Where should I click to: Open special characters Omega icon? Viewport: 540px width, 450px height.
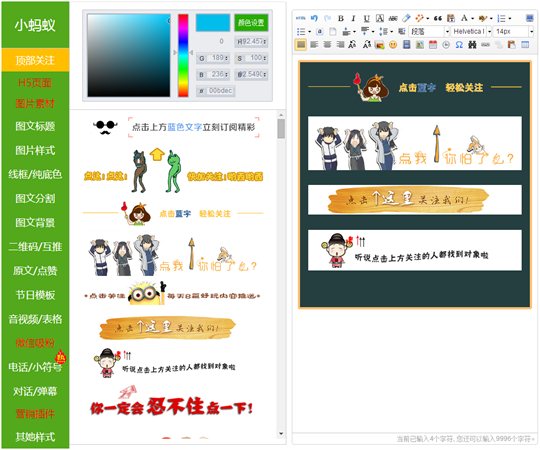click(x=459, y=45)
